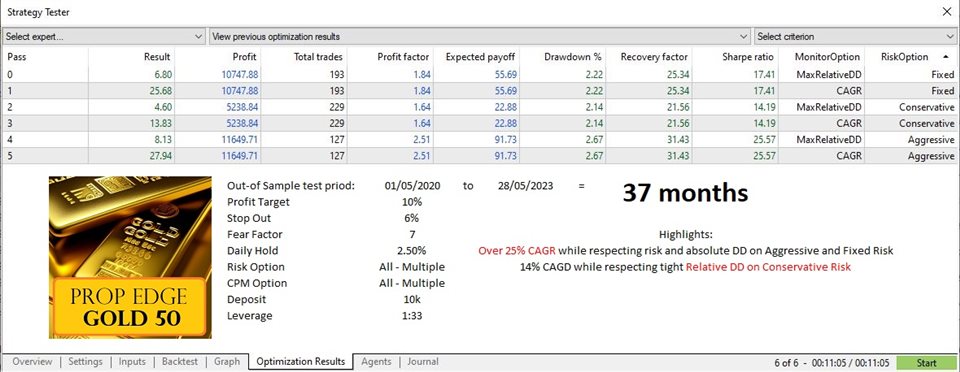Viewport: 960px width, 372px height.
Task: Click total trades 193 in pass 1 row
Action: click(336, 91)
